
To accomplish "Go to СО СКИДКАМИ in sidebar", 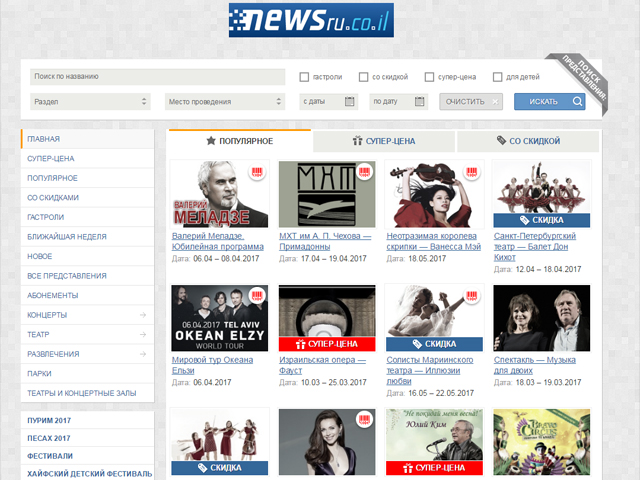I will click(87, 198).
